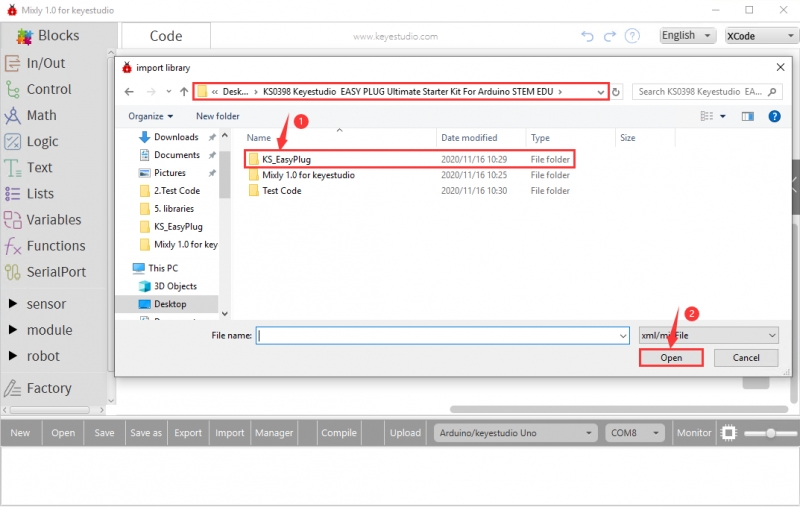This screenshot has width=800, height=507.
Task: Open the SerialPort block category
Action: tap(45, 272)
